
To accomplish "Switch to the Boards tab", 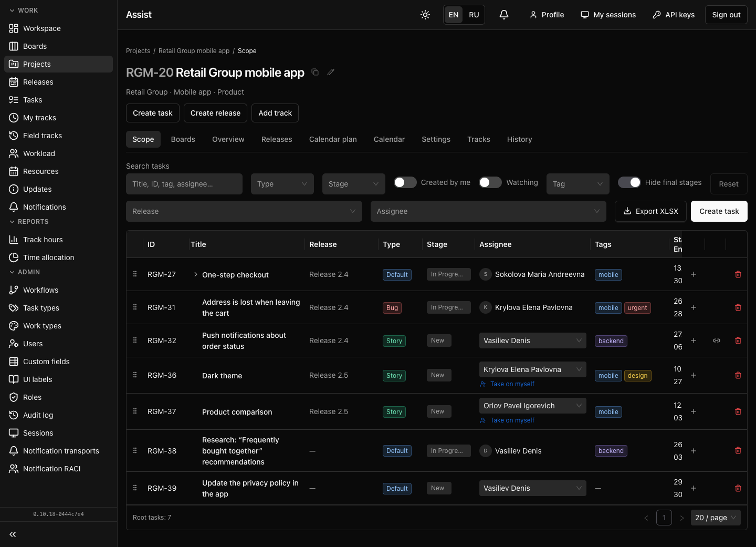I will 183,139.
